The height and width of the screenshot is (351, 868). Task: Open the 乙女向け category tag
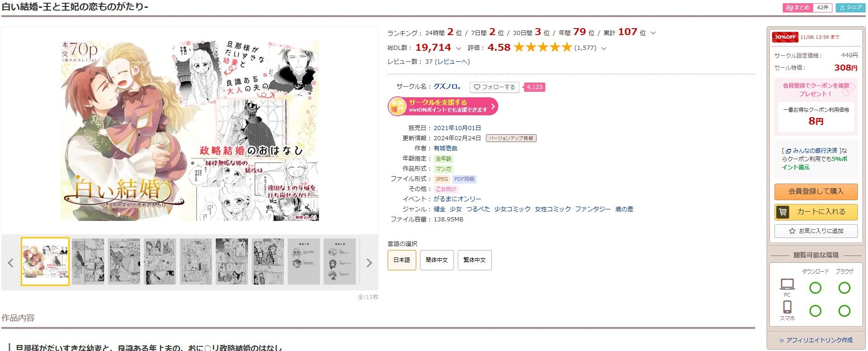click(446, 189)
